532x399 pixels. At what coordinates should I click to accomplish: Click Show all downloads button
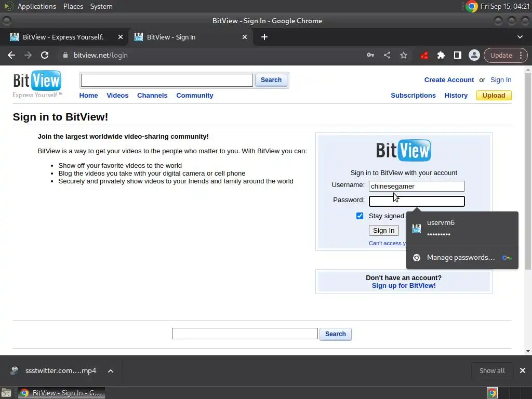point(492,370)
